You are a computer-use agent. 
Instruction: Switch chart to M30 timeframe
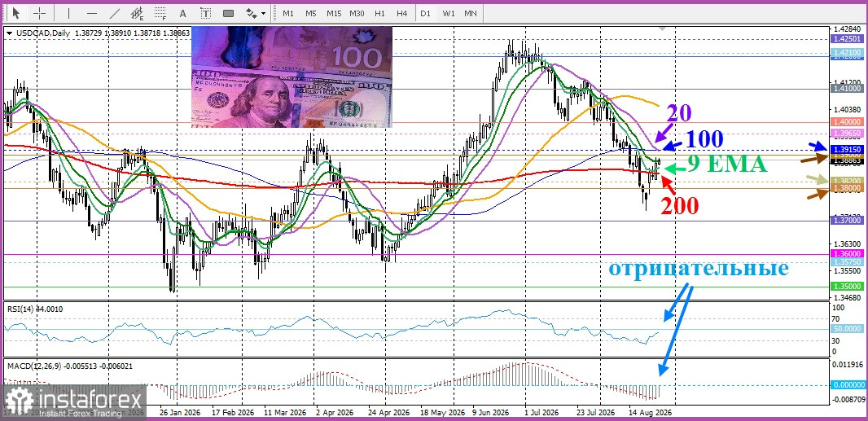coord(357,13)
